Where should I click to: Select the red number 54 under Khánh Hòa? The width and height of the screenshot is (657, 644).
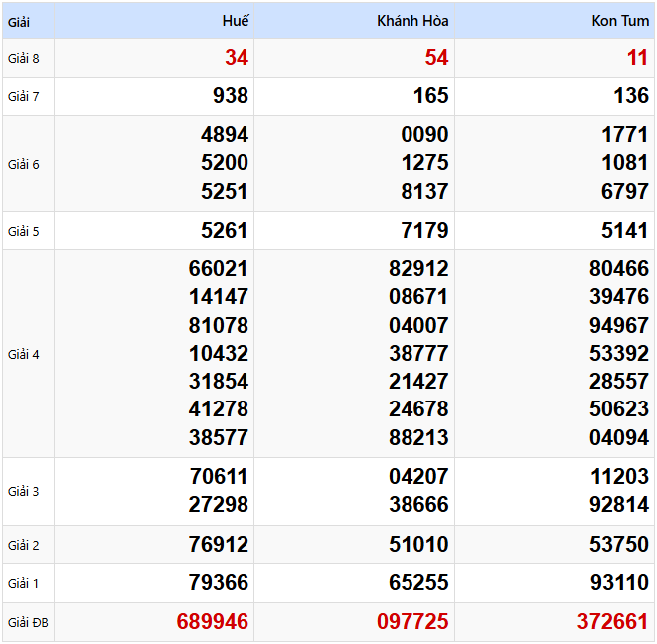[x=437, y=58]
